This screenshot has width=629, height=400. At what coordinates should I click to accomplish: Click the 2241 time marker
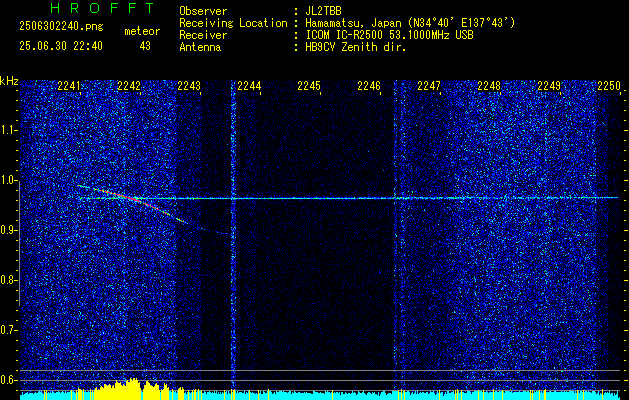click(69, 86)
